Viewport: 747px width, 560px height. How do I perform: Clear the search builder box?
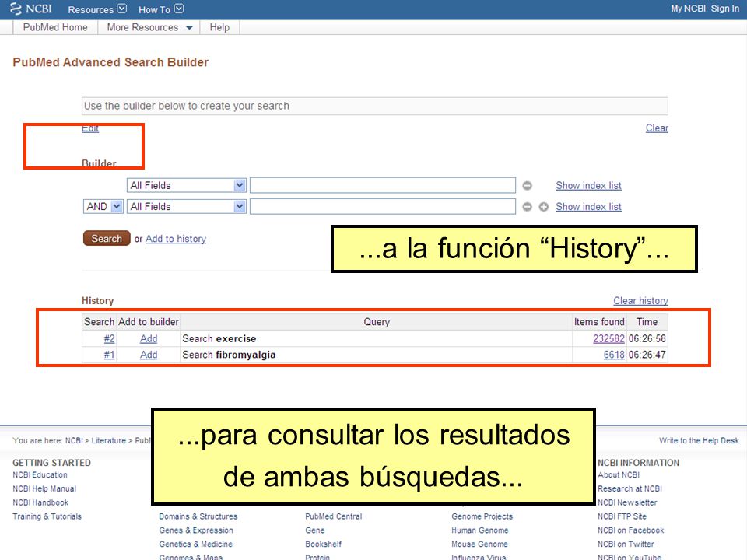pyautogui.click(x=657, y=128)
